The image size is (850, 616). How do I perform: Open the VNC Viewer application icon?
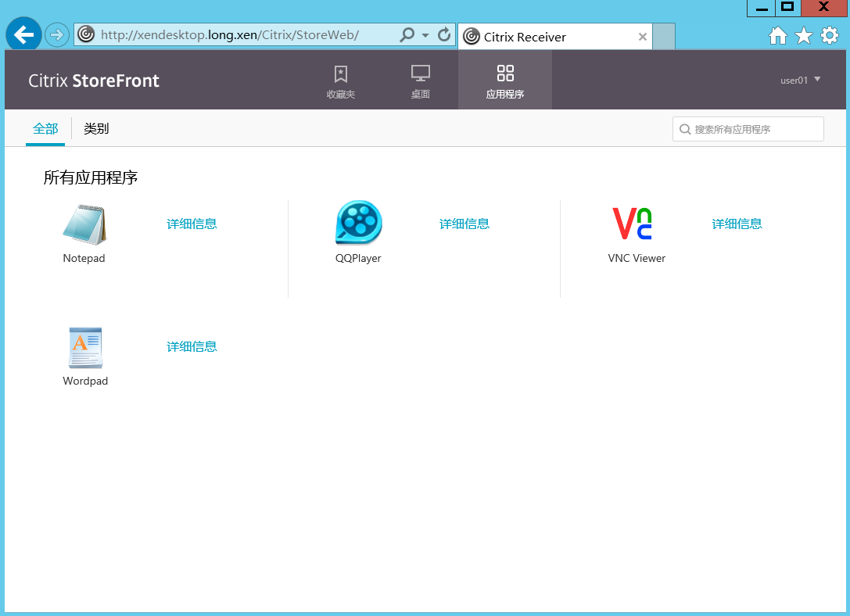click(x=632, y=224)
